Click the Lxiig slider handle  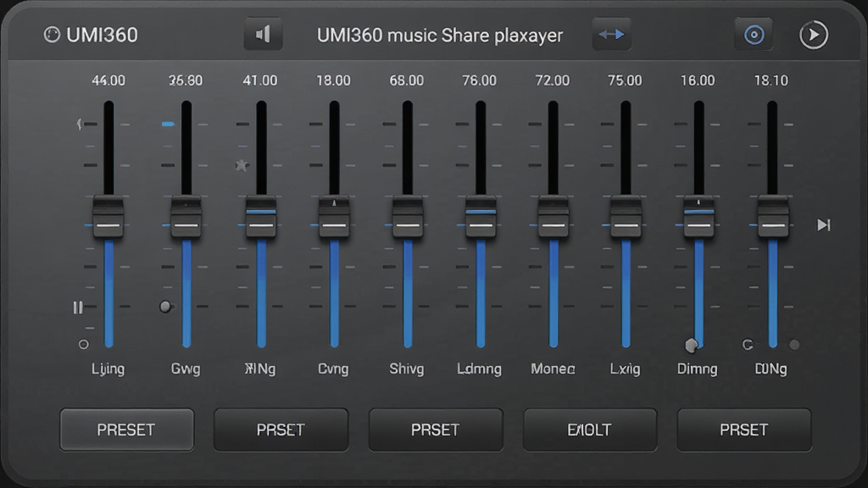[x=626, y=217]
